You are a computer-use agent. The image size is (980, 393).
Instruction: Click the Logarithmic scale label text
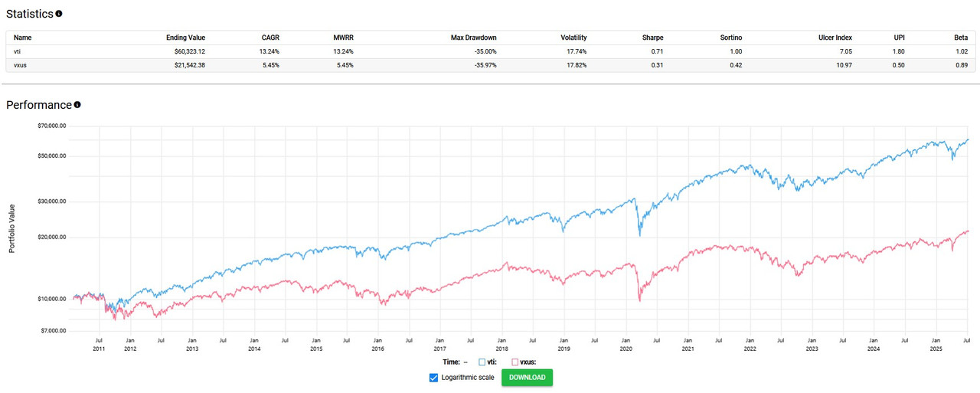pos(468,377)
